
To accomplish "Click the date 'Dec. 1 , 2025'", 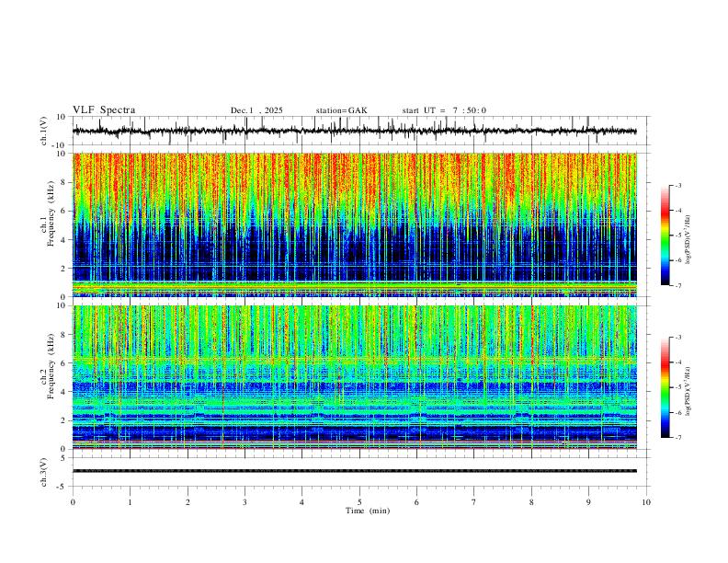I will coord(256,110).
